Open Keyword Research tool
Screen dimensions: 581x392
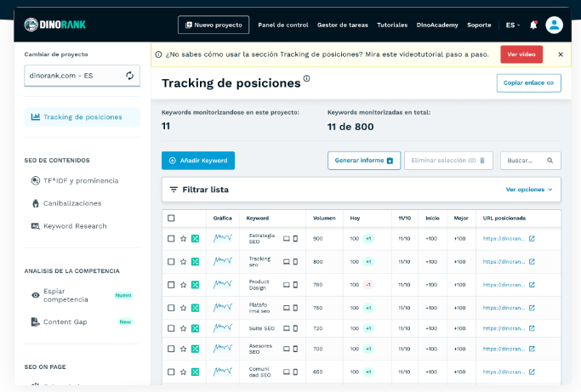tap(69, 226)
